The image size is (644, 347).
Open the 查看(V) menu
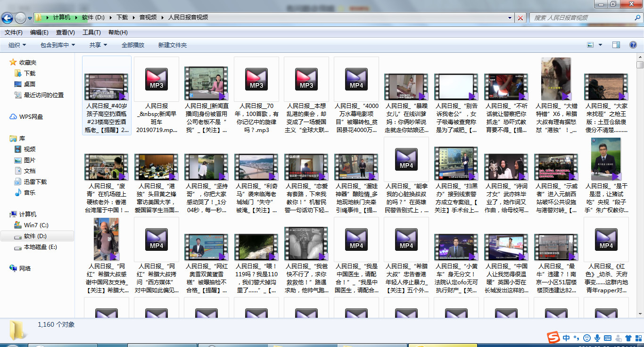pos(66,33)
